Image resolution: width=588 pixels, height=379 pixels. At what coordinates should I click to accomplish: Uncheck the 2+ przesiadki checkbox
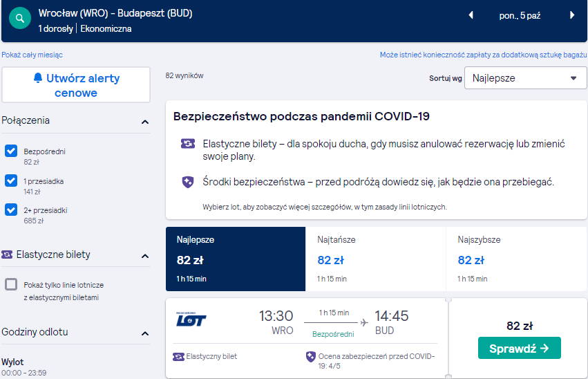tap(11, 210)
